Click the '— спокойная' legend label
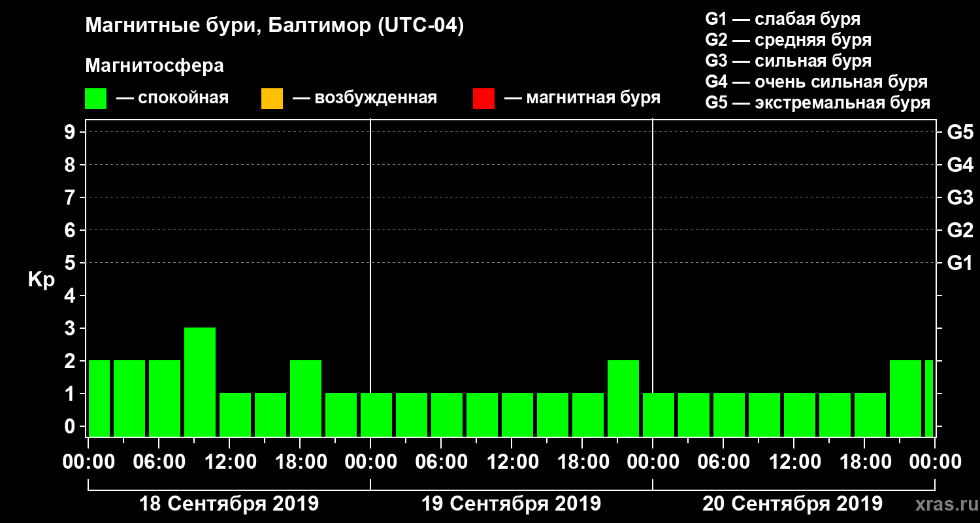Screen dimensions: 980x523 point(172,99)
